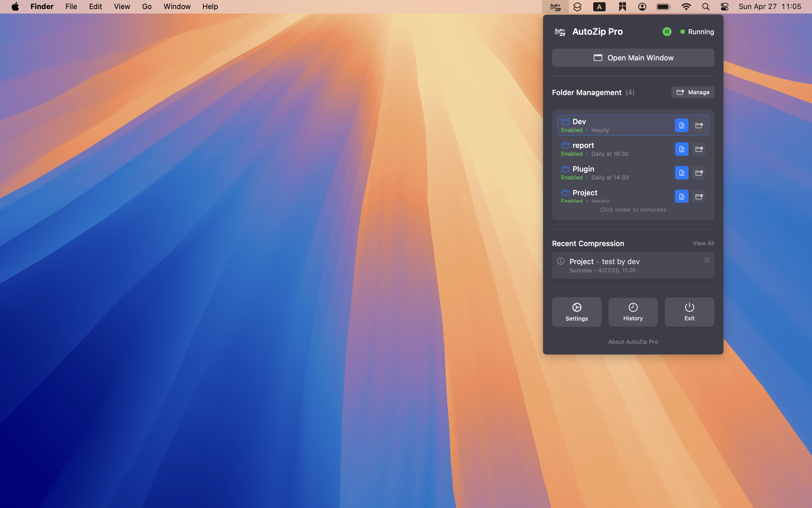Image resolution: width=812 pixels, height=508 pixels.
Task: Exit AutoZip Pro
Action: tap(689, 312)
